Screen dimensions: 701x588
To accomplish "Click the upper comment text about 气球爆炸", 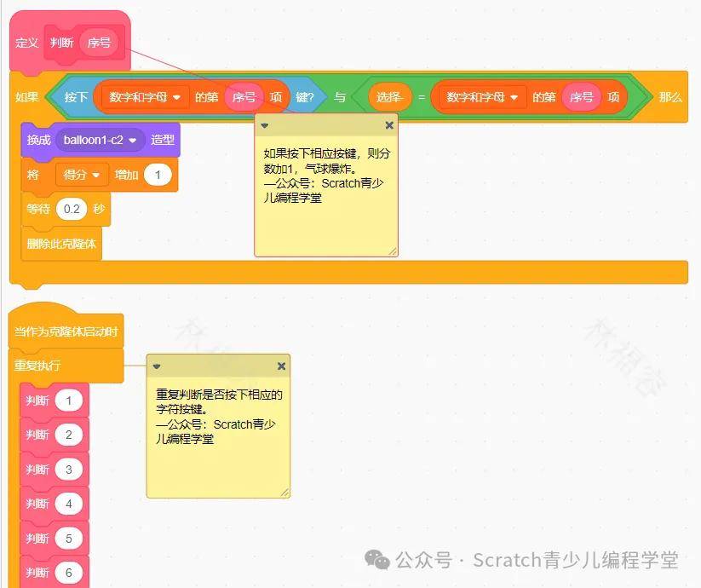I will [x=326, y=176].
